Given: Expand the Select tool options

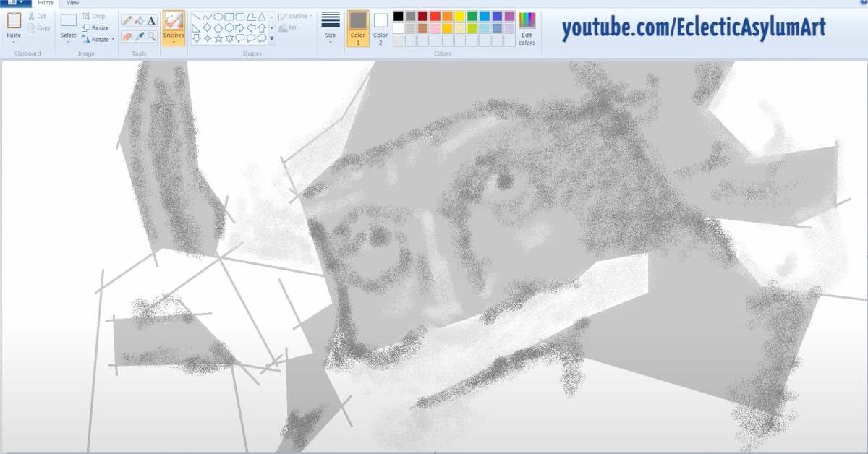Looking at the screenshot, I should 68,42.
